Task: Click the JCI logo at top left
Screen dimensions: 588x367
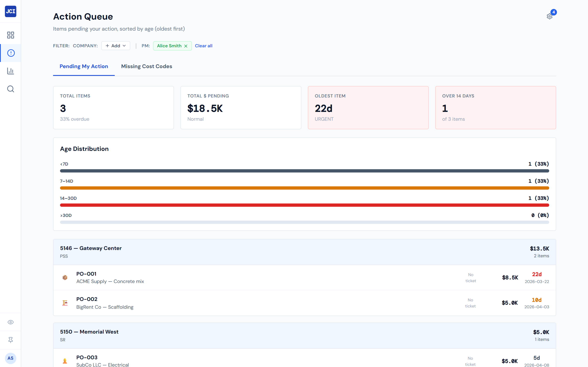Action: pos(10,11)
